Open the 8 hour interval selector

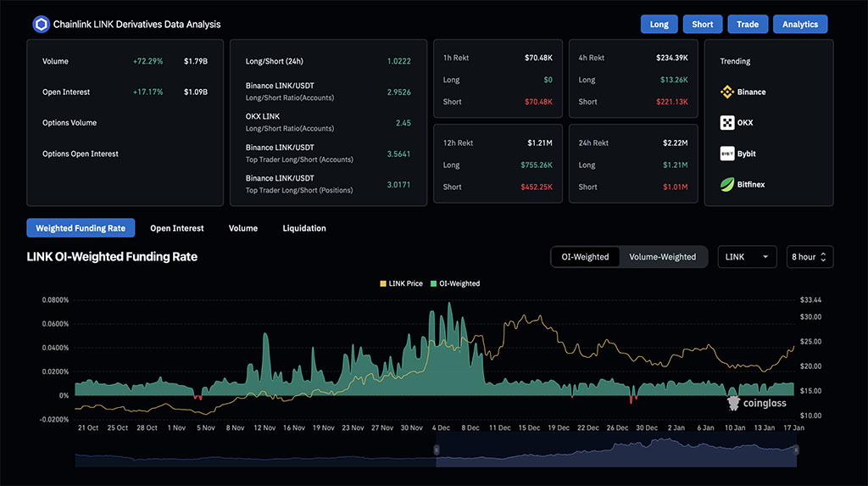coord(810,257)
